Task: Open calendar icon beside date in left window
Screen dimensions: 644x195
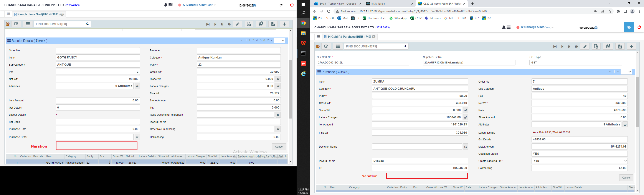Action: [x=255, y=5]
